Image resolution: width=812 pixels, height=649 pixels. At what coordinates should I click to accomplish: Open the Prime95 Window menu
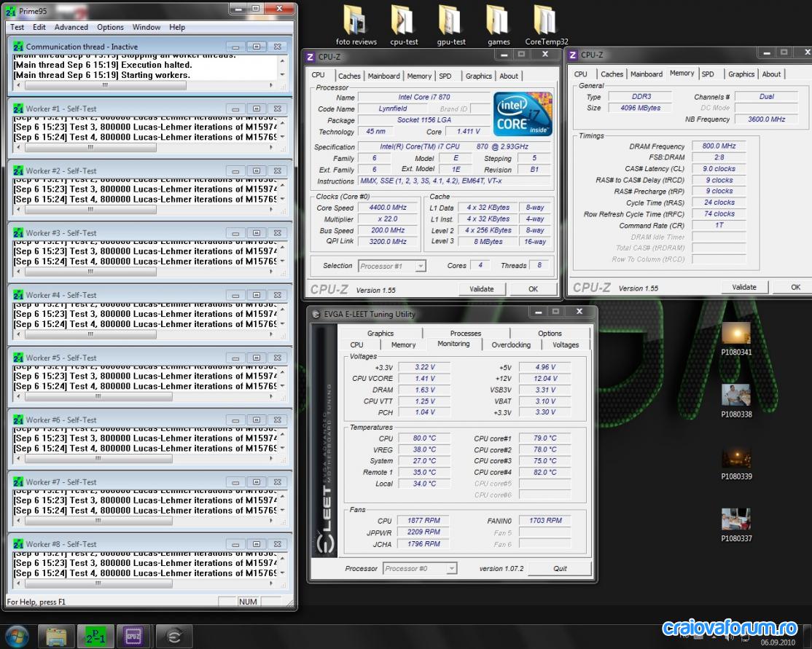(147, 27)
